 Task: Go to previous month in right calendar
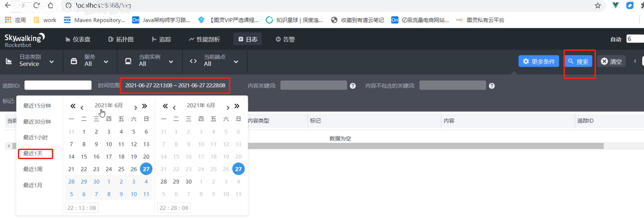pos(174,107)
